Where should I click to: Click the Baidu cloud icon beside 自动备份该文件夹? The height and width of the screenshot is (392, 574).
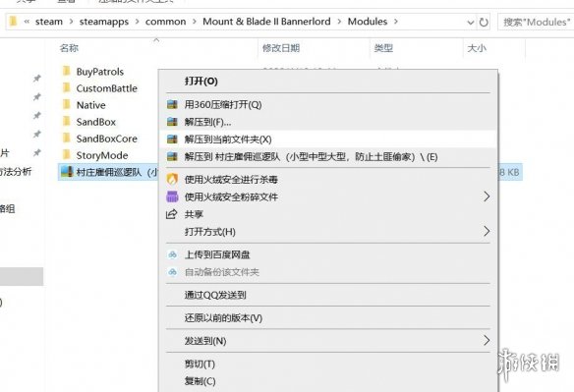point(172,272)
